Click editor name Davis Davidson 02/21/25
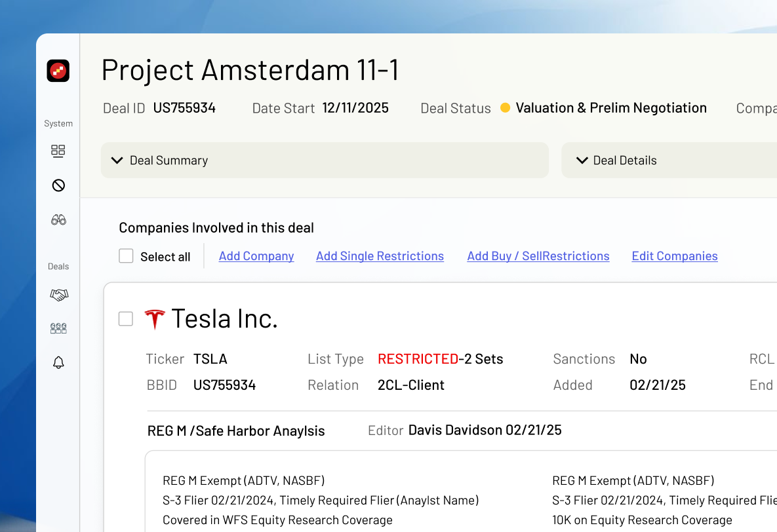The height and width of the screenshot is (532, 777). [485, 430]
